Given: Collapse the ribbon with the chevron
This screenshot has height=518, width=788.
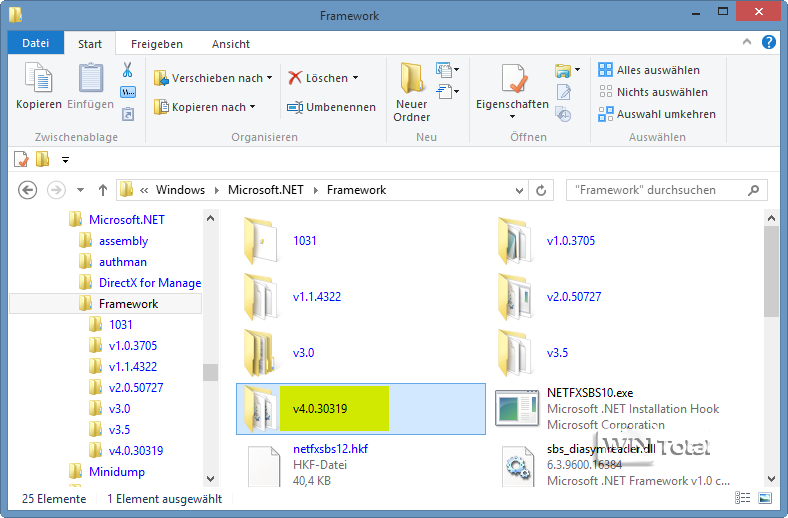Looking at the screenshot, I should click(747, 42).
